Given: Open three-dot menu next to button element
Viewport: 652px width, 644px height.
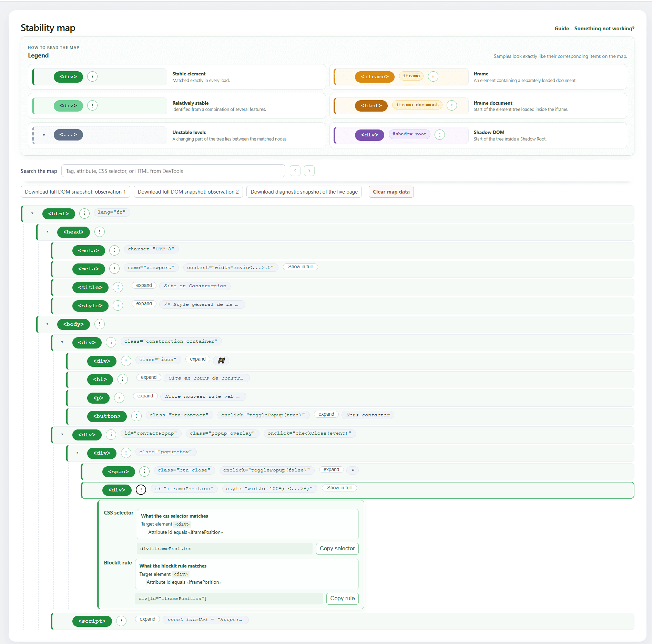Looking at the screenshot, I should [136, 416].
